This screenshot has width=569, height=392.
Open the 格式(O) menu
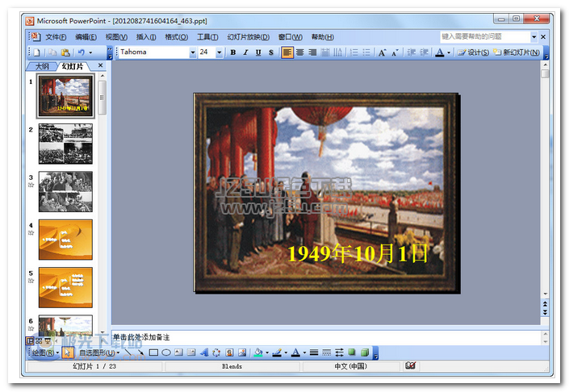177,37
